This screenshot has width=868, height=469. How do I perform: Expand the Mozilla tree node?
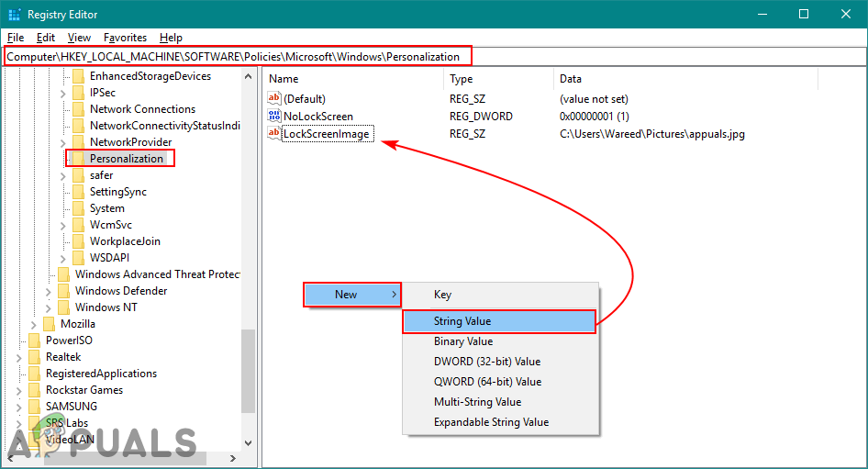click(x=34, y=325)
